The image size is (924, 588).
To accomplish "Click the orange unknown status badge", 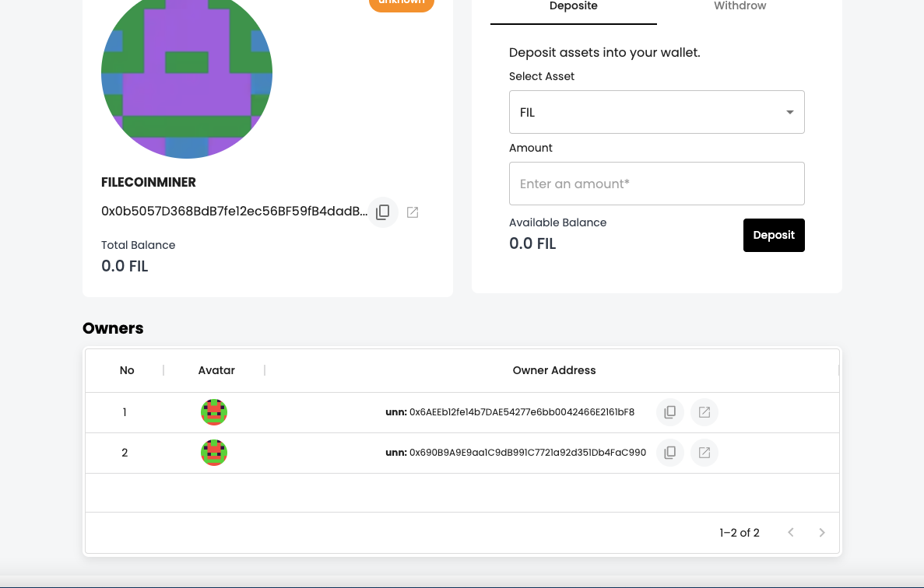I will click(401, 4).
